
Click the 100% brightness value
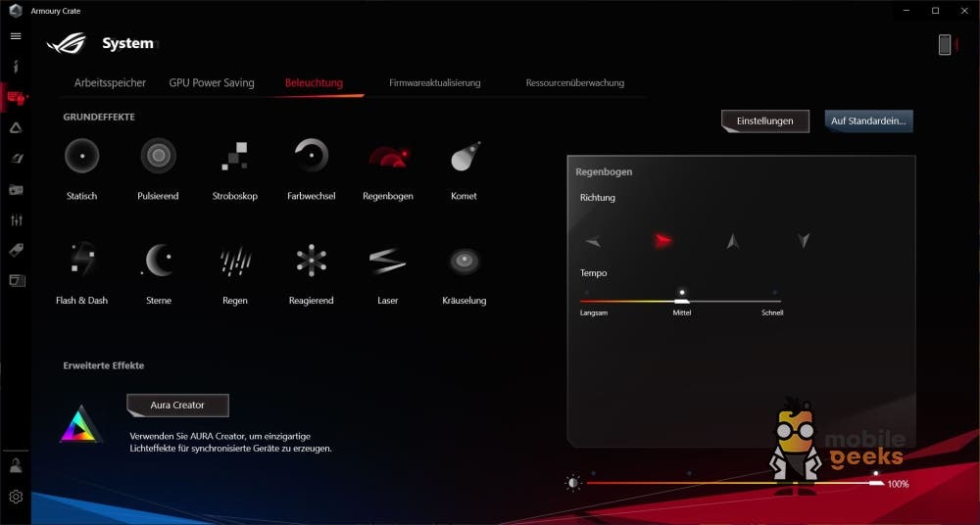pyautogui.click(x=898, y=484)
